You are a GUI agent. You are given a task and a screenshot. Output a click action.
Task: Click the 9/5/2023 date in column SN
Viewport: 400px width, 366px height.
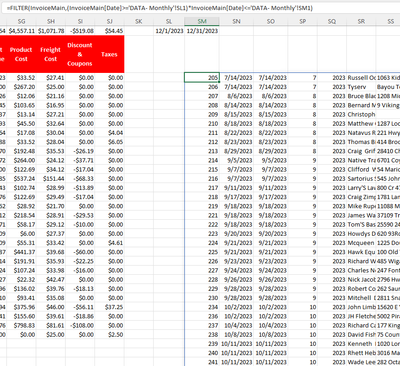point(236,160)
